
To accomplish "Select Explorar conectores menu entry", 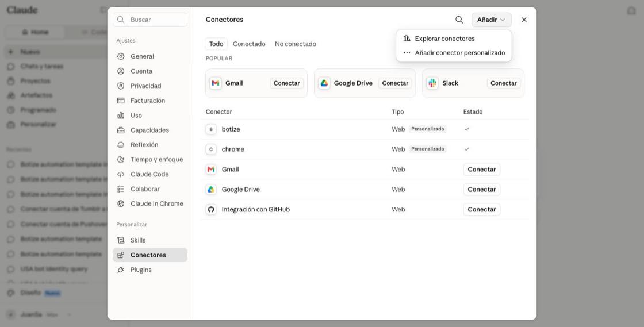I will [x=454, y=39].
